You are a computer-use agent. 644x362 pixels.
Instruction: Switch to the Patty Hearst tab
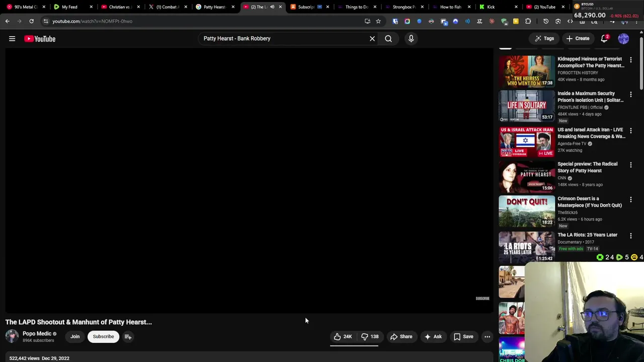click(214, 7)
